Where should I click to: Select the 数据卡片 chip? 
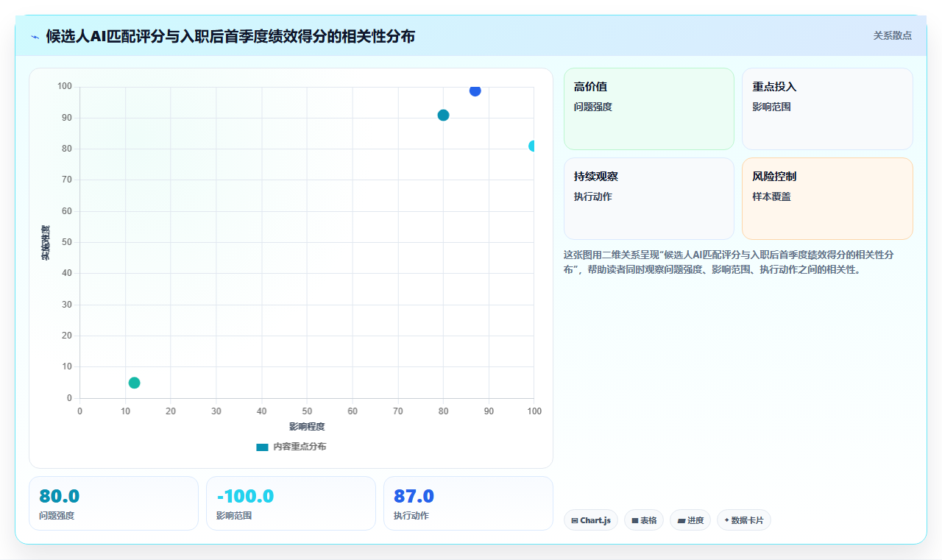744,520
